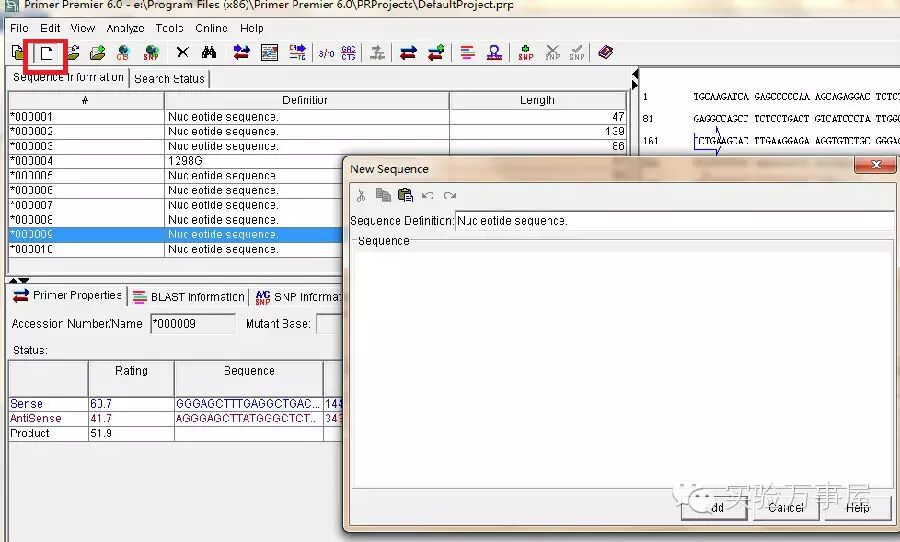Viewport: 900px width, 542px height.
Task: Click the Mutant Base field
Action: click(330, 324)
